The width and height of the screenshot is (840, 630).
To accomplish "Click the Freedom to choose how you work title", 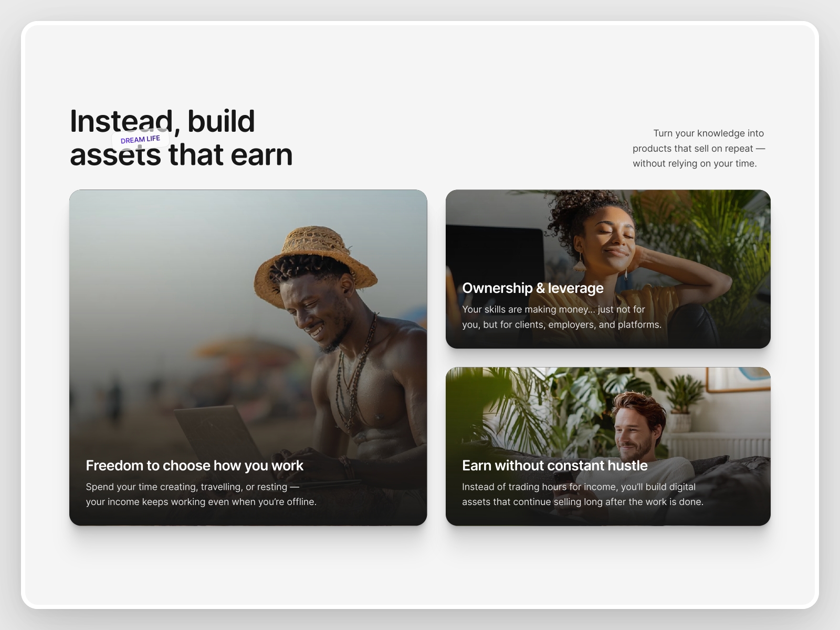I will point(194,465).
